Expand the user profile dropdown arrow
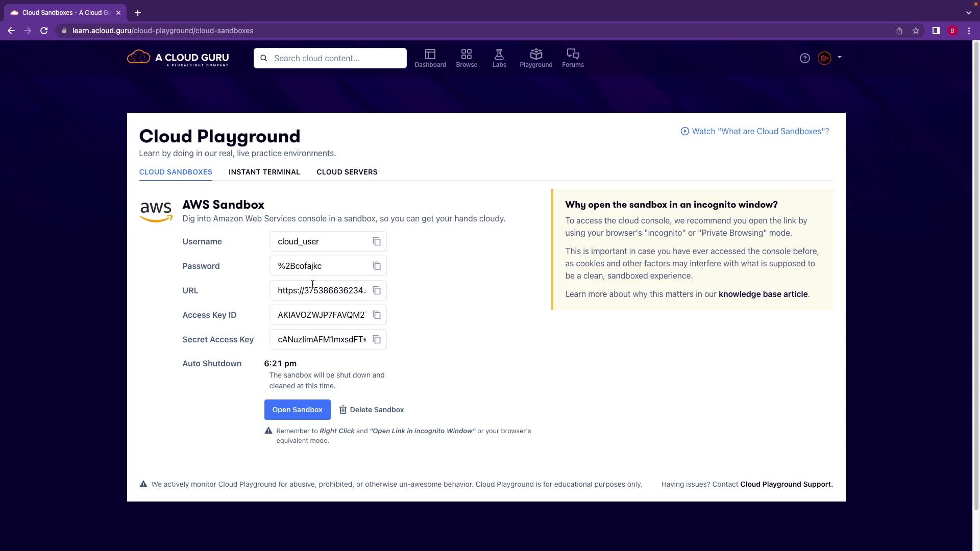 click(x=840, y=58)
